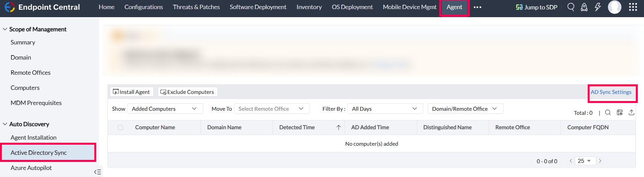Click the Install Agent button
644x177 pixels.
tap(131, 92)
